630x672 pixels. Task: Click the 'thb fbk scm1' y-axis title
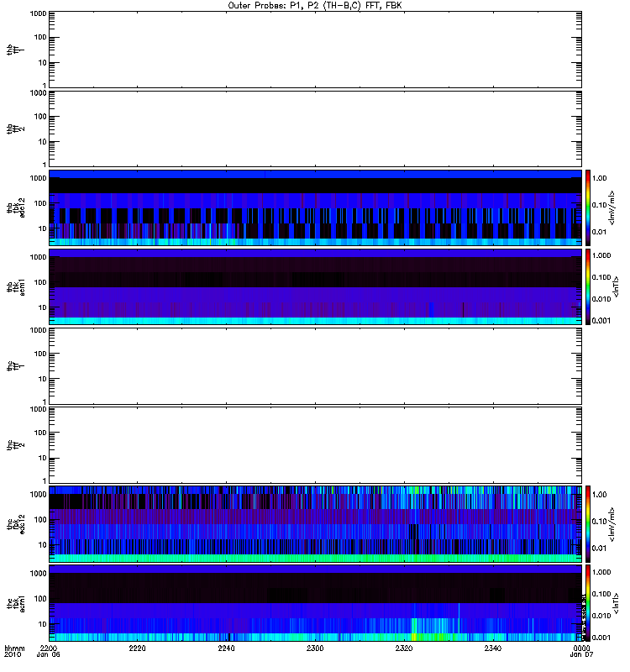(x=16, y=286)
